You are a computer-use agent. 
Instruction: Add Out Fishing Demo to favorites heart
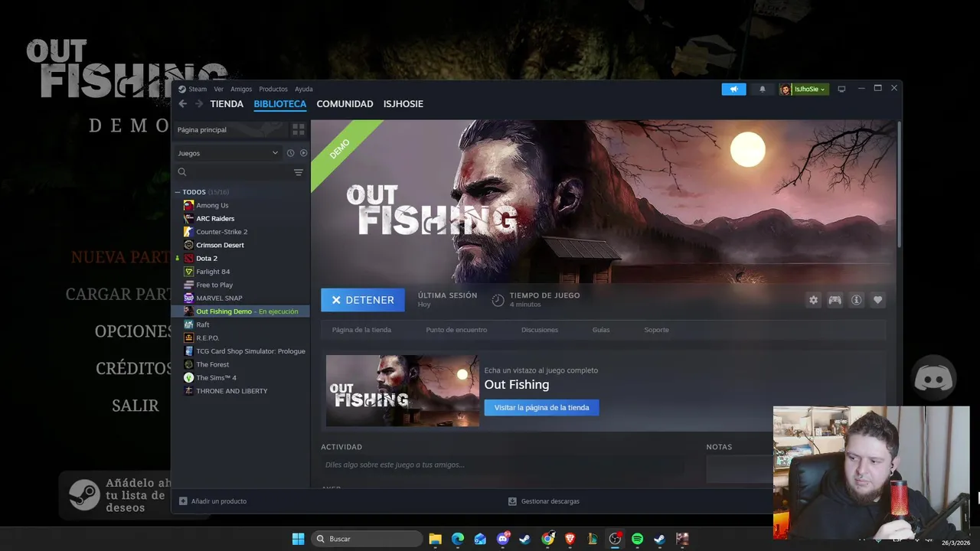(877, 300)
